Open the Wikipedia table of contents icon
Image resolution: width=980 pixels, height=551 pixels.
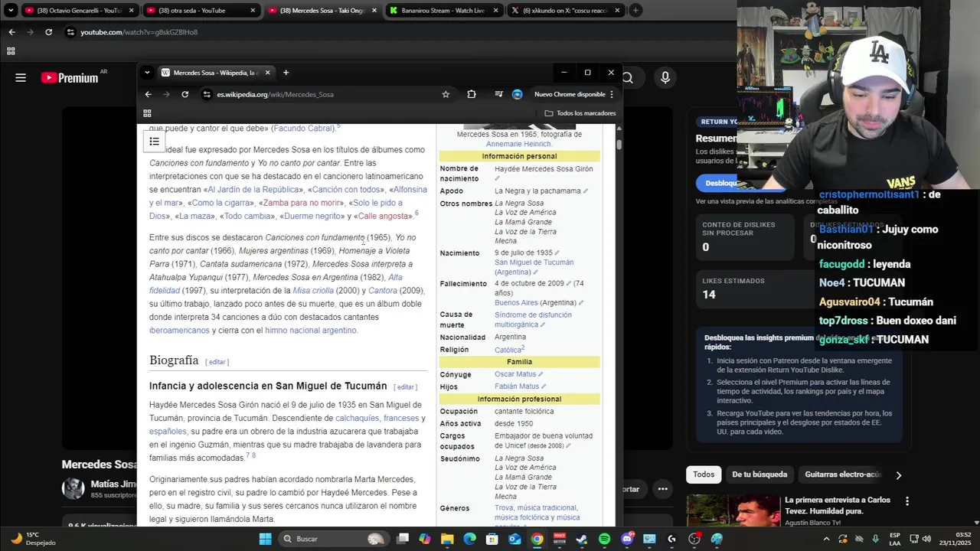pos(154,142)
